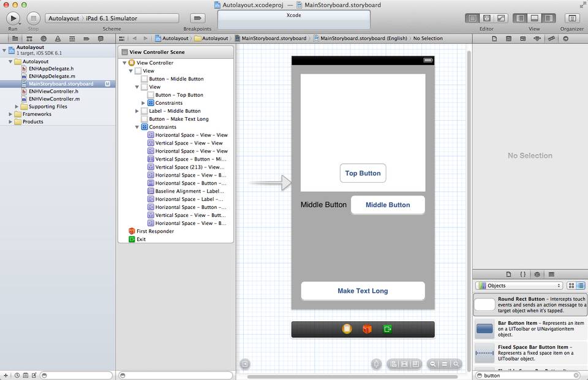Add a new file with plus button
Screen dimensions: 588x380
(6, 375)
